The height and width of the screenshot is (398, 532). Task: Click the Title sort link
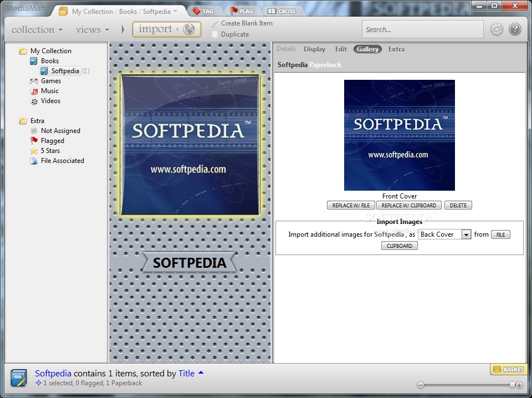pos(186,373)
